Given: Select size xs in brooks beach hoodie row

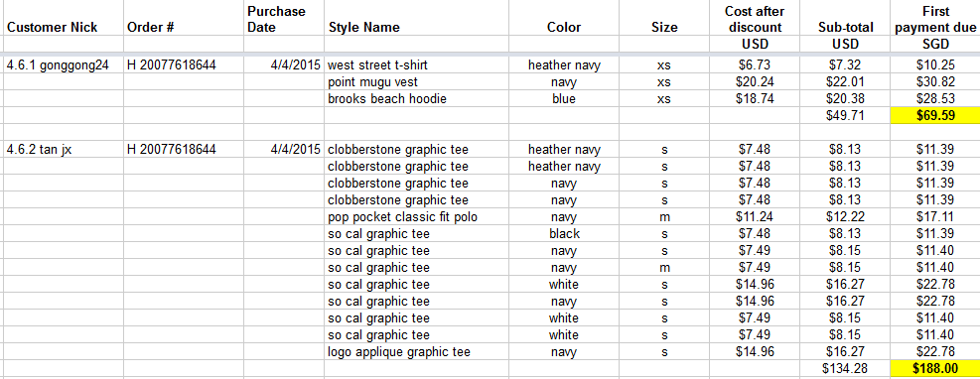Looking at the screenshot, I should tap(663, 98).
